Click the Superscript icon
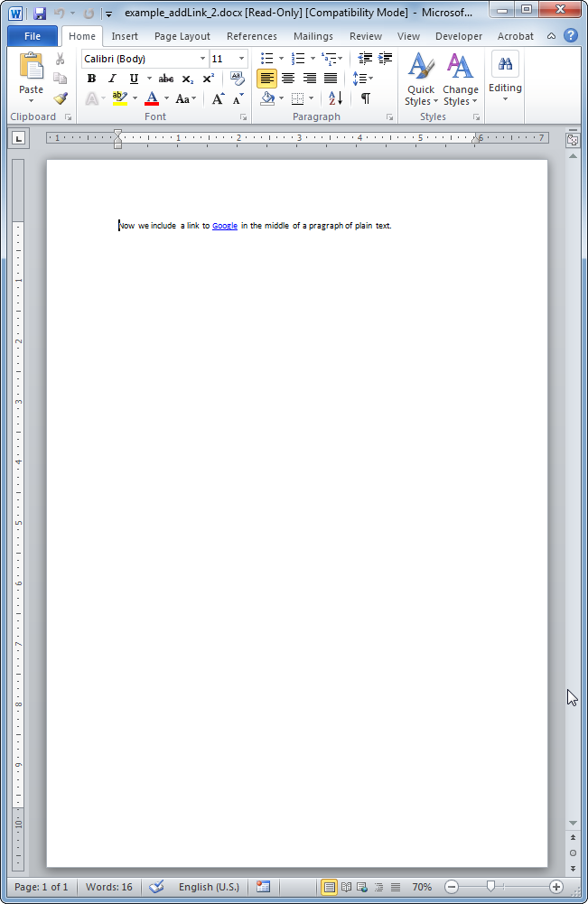The height and width of the screenshot is (904, 588). (208, 79)
